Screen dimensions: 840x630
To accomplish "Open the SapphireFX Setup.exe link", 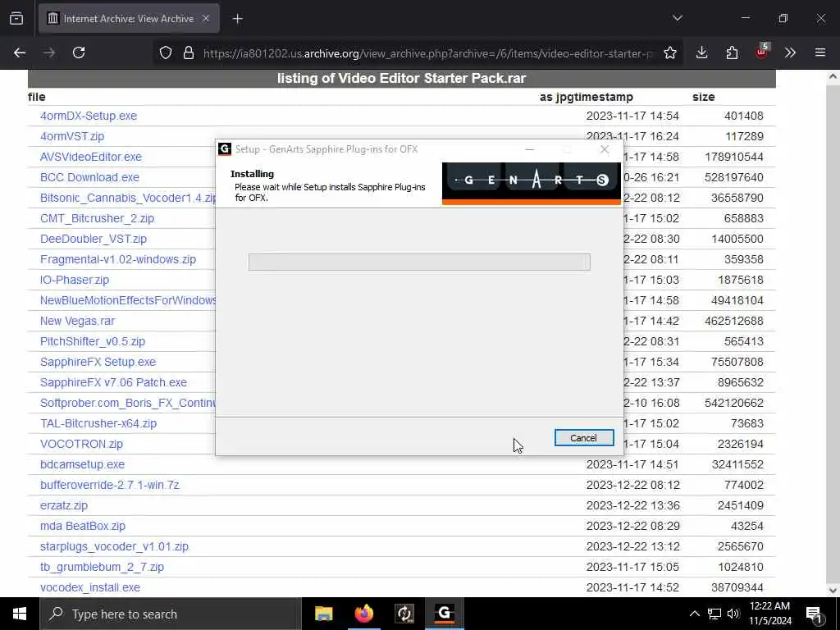I will [x=98, y=362].
